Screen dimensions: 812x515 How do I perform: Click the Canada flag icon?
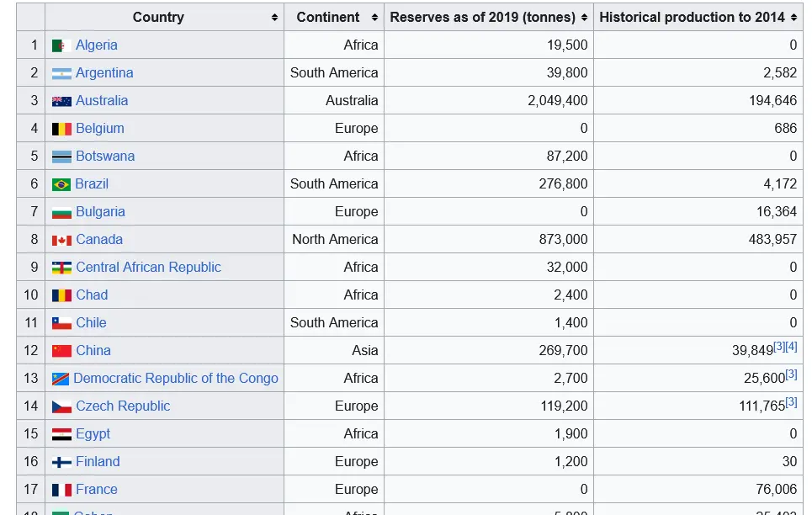click(x=61, y=240)
